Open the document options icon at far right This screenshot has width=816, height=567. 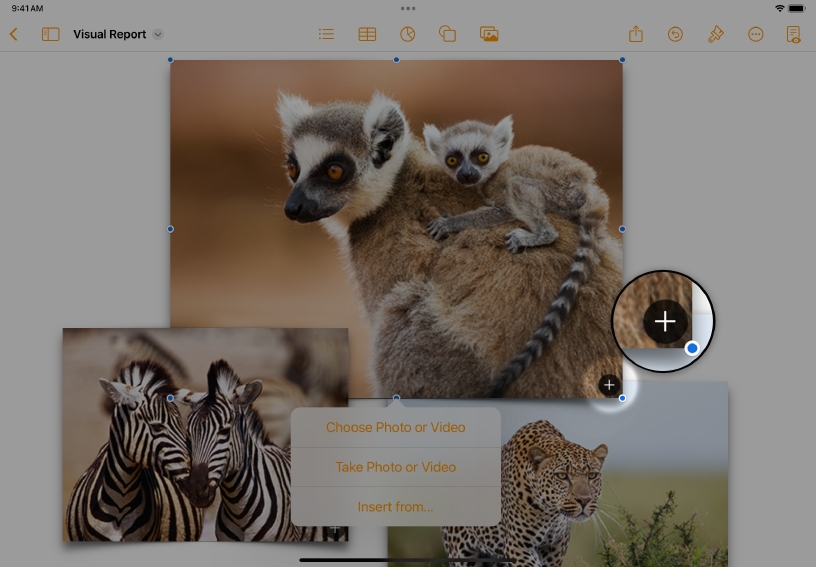tap(793, 34)
